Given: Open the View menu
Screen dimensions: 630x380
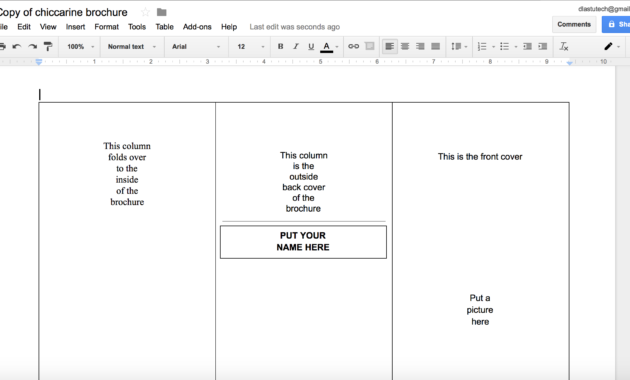Looking at the screenshot, I should point(48,27).
